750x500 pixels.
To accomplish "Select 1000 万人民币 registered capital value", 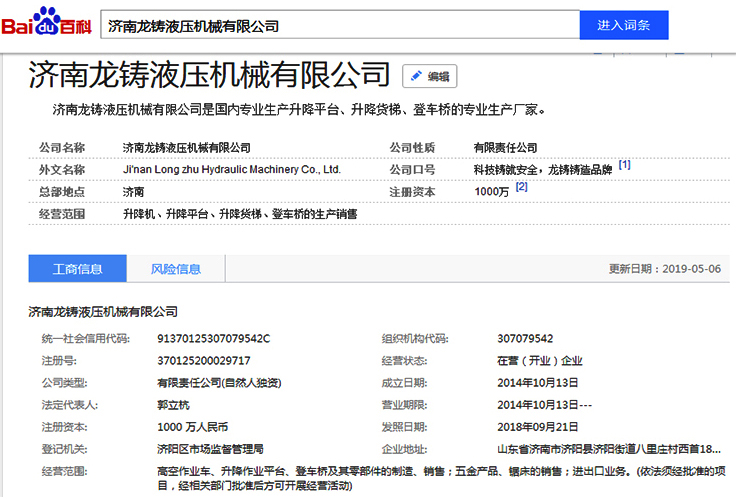I will click(192, 427).
